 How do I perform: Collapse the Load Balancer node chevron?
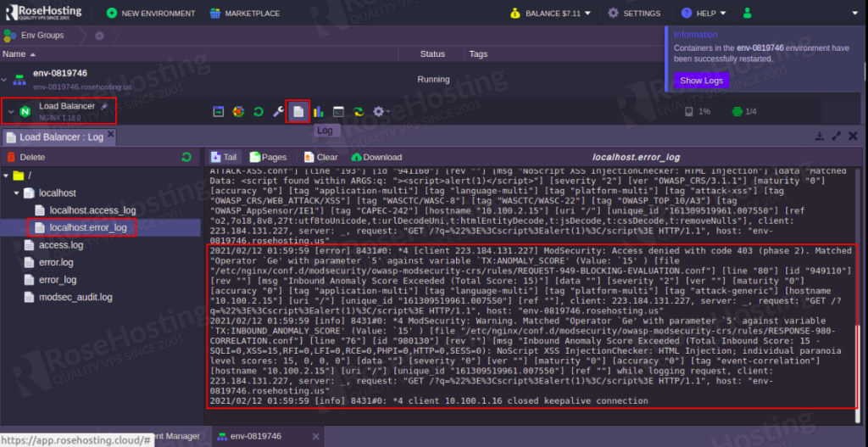[11, 111]
